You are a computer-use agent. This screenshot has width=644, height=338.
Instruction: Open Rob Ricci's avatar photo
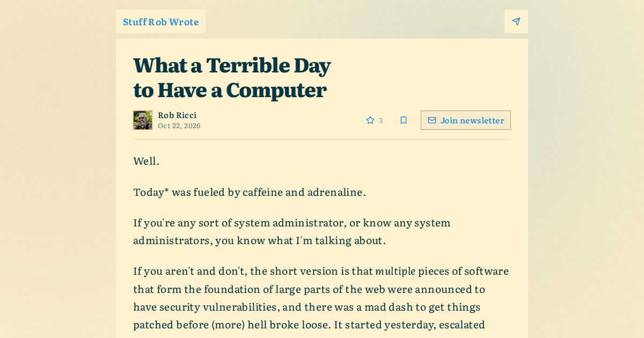[143, 120]
